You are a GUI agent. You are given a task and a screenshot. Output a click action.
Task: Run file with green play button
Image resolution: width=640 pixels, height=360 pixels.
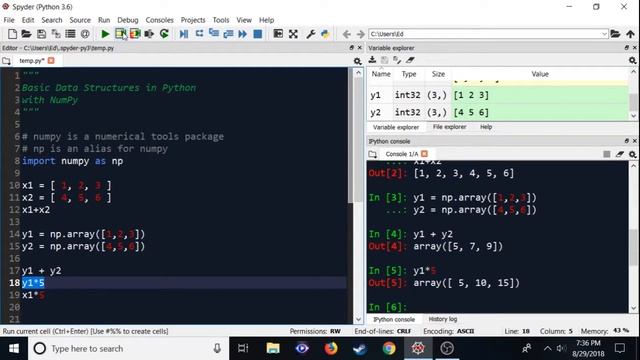click(x=105, y=34)
